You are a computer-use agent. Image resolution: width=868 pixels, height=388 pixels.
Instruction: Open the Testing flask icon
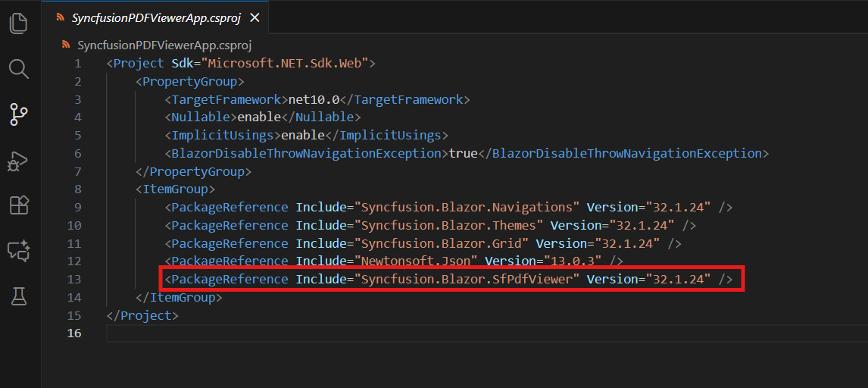(19, 297)
